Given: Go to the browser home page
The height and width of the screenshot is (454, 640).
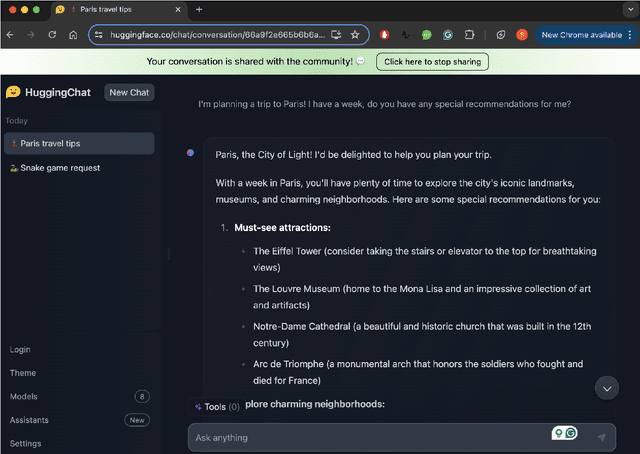Looking at the screenshot, I should [73, 34].
